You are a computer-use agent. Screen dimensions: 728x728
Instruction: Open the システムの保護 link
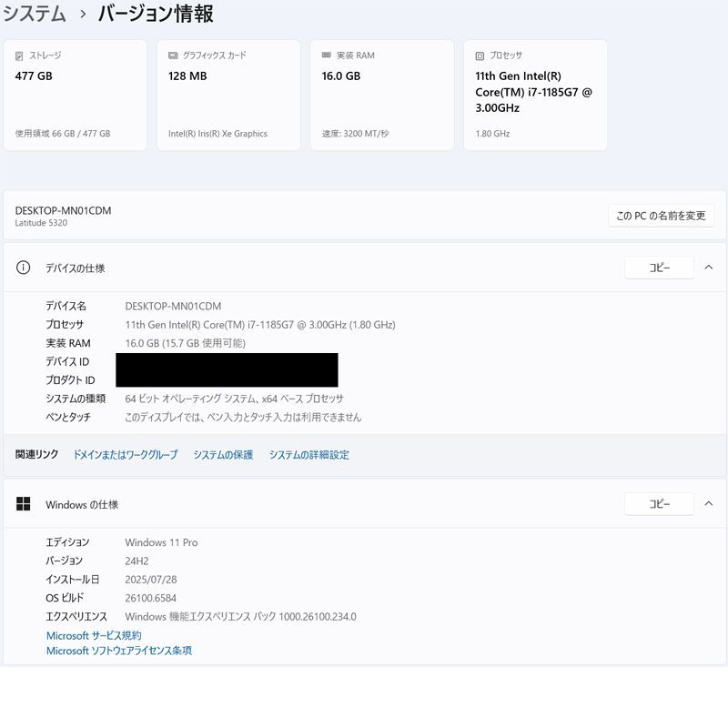pos(223,454)
